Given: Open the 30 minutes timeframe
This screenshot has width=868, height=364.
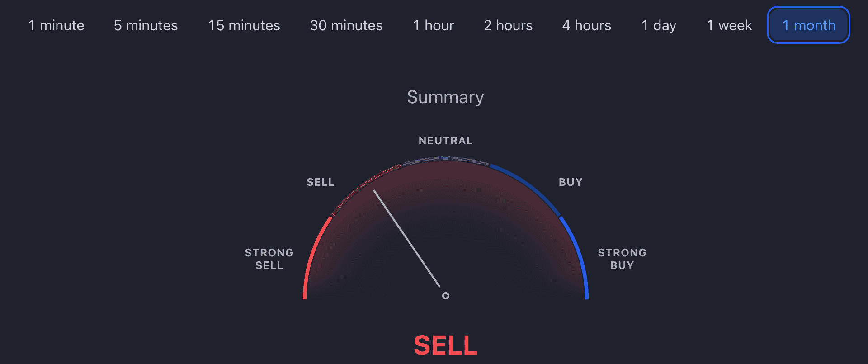Looking at the screenshot, I should point(346,25).
